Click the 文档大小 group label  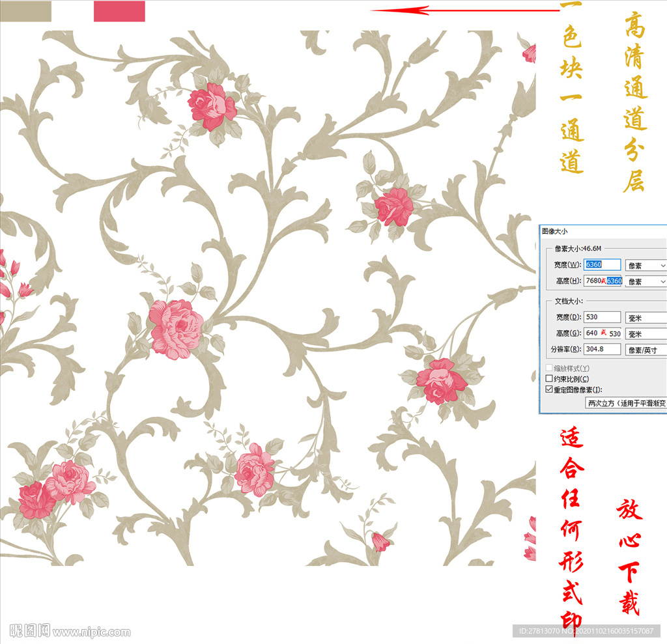pos(569,301)
